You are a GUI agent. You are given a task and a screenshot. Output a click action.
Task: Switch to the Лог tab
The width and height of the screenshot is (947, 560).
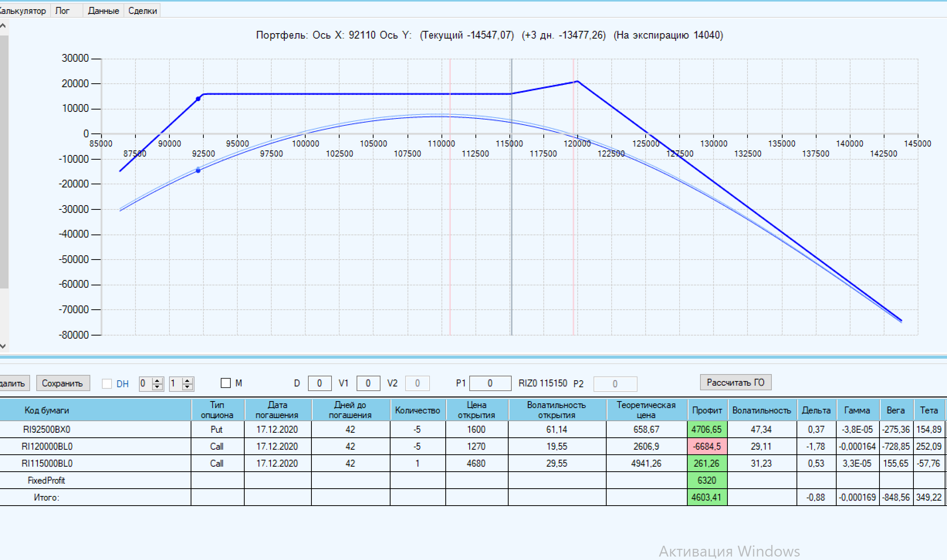coord(62,11)
